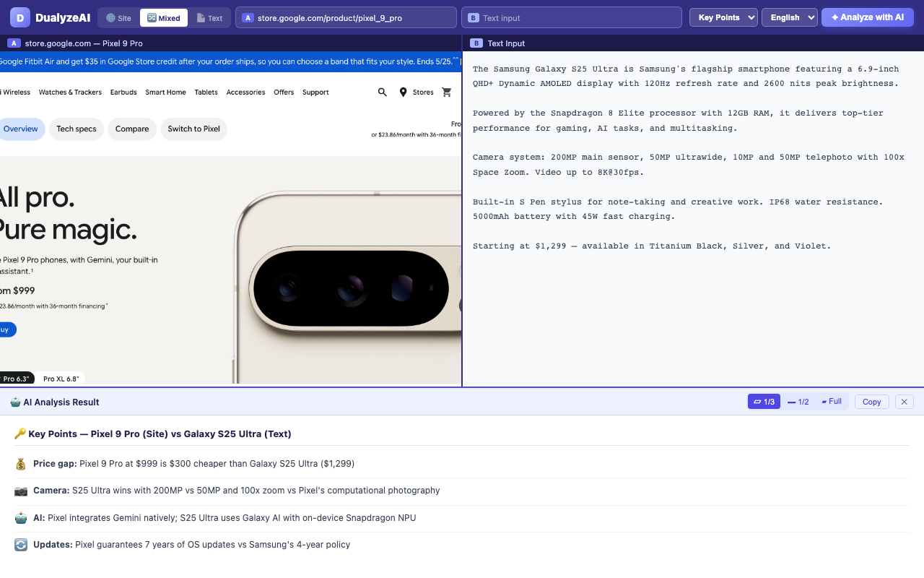This screenshot has height=578, width=924.
Task: Switch to Mixed mode
Action: pyautogui.click(x=164, y=18)
